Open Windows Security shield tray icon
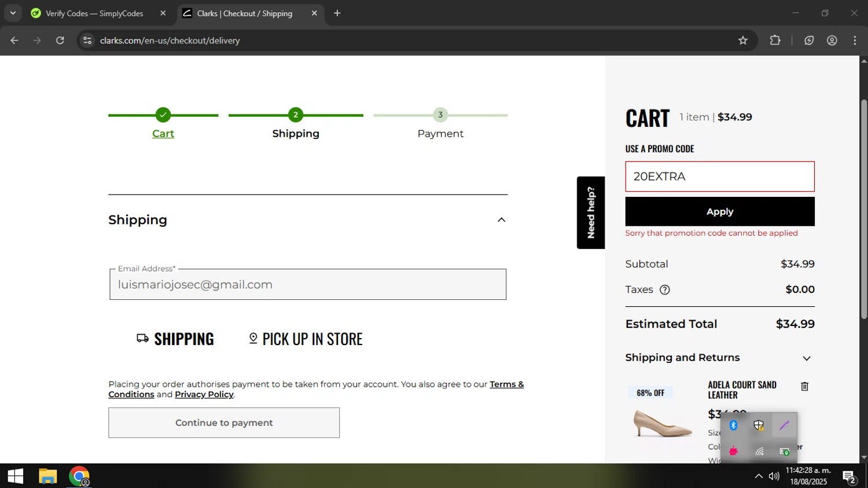The height and width of the screenshot is (488, 868). (x=759, y=425)
